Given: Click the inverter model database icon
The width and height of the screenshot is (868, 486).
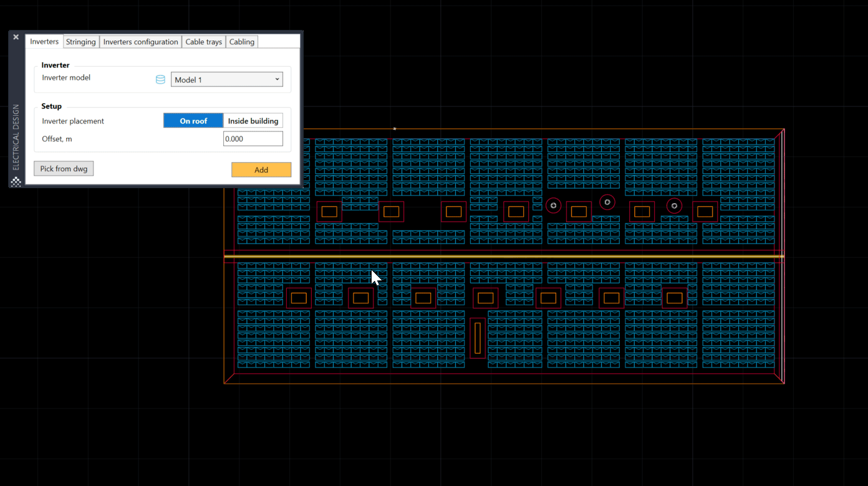Looking at the screenshot, I should pyautogui.click(x=160, y=79).
